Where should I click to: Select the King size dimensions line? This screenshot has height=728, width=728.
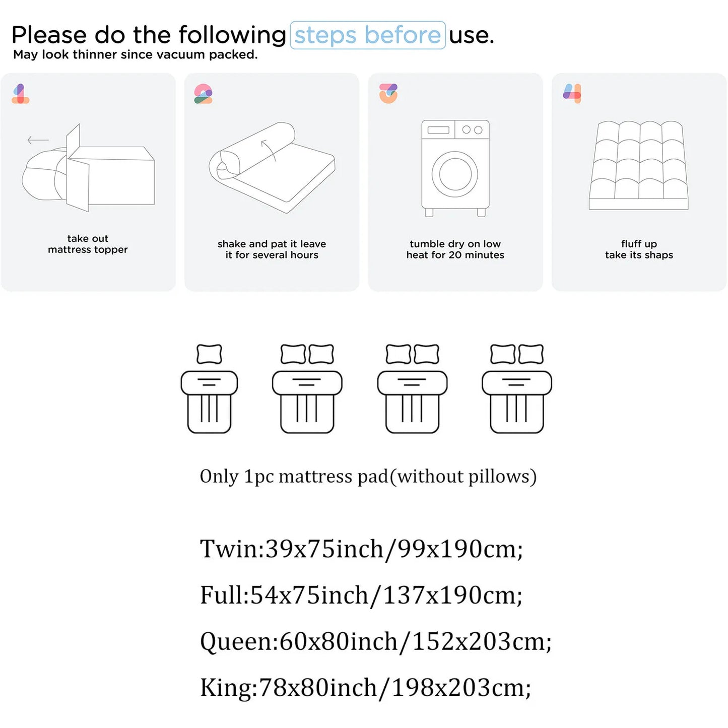(365, 688)
